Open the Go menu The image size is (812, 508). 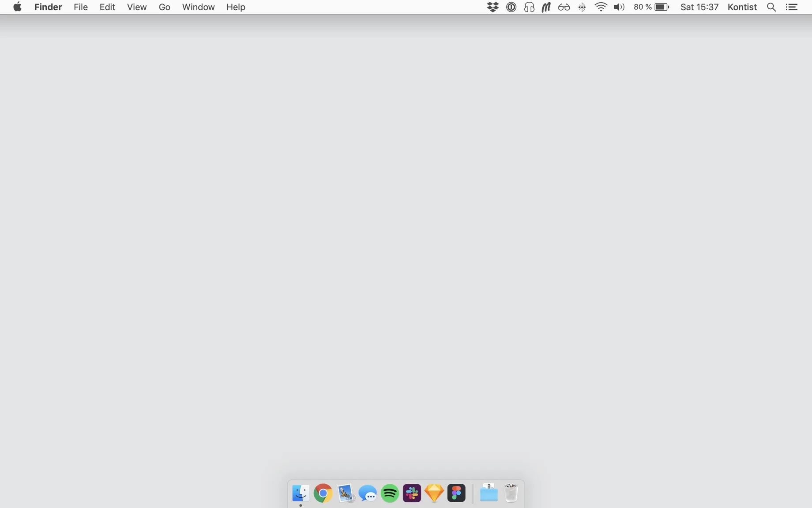click(165, 7)
